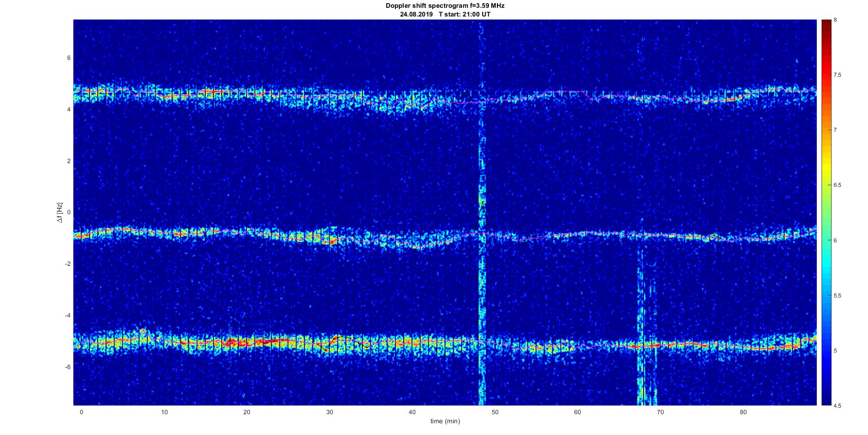Click colorbar tick label '4.5'
The height and width of the screenshot is (435, 868).
point(837,406)
